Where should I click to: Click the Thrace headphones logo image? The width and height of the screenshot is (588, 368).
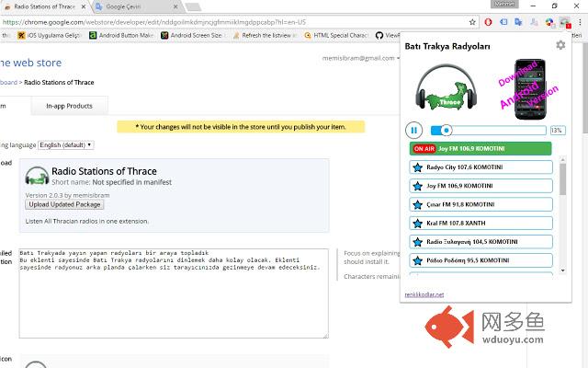click(x=446, y=87)
